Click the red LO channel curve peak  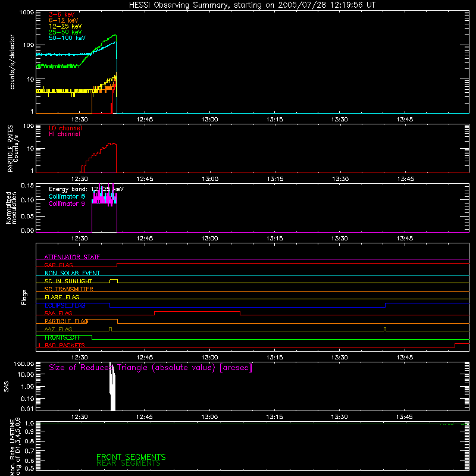pos(112,143)
